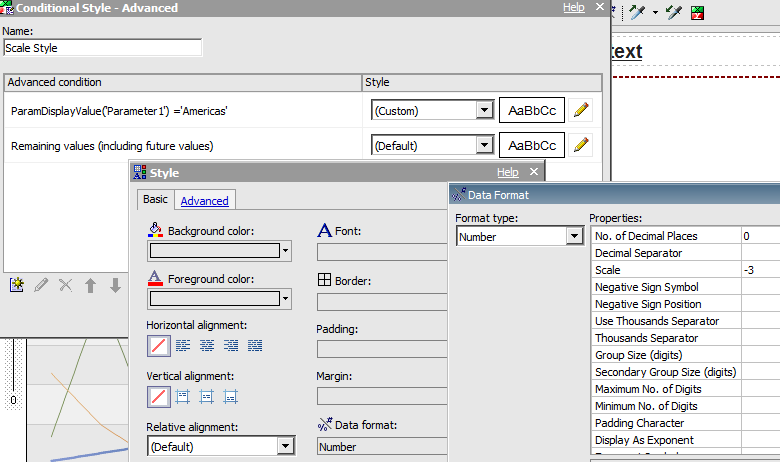This screenshot has width=780, height=462.
Task: Click the red and green toolbar icon
Action: tap(697, 13)
